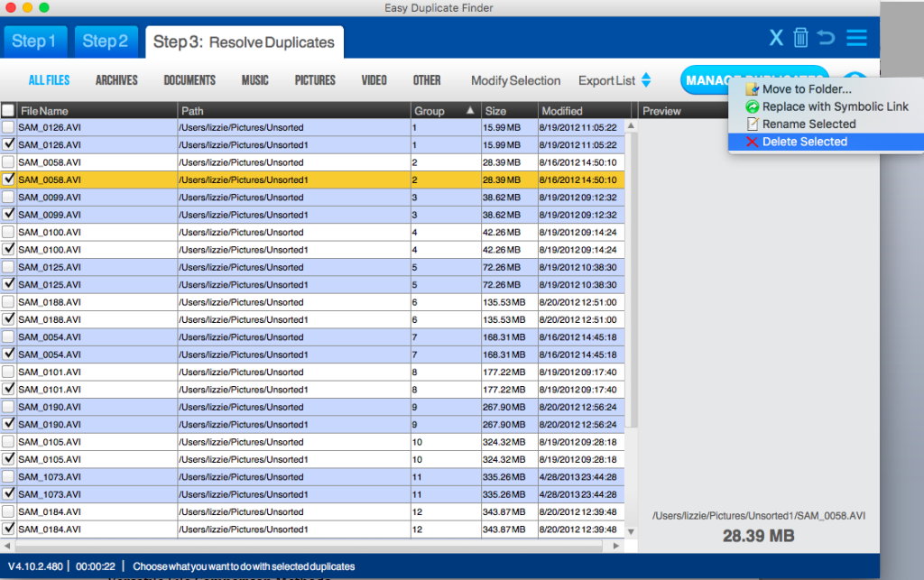924x580 pixels.
Task: Filter by ARCHIVES
Action: 116,80
